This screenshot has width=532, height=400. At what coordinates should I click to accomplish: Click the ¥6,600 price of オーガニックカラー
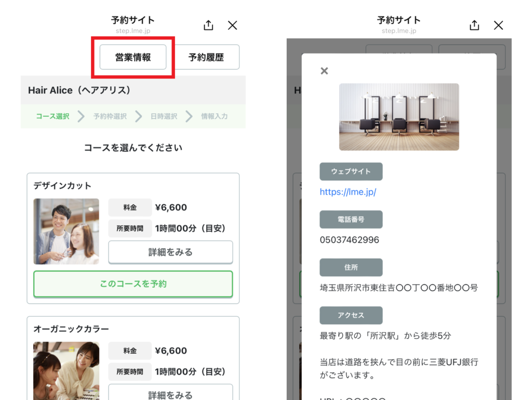[171, 351]
